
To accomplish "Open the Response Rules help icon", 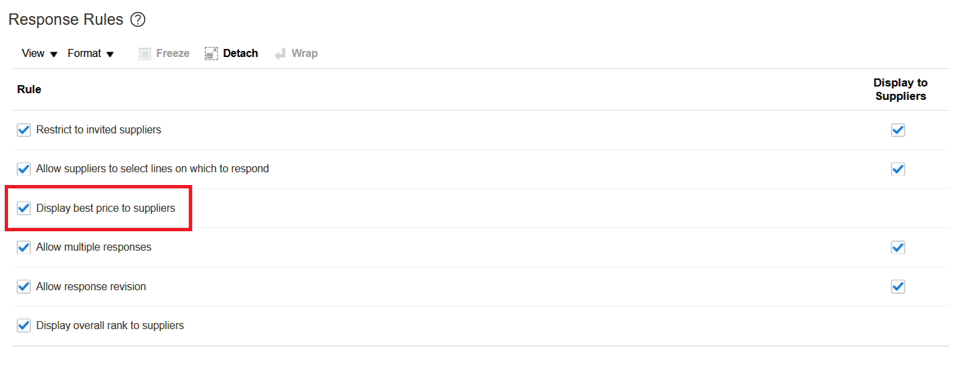I will coord(138,20).
